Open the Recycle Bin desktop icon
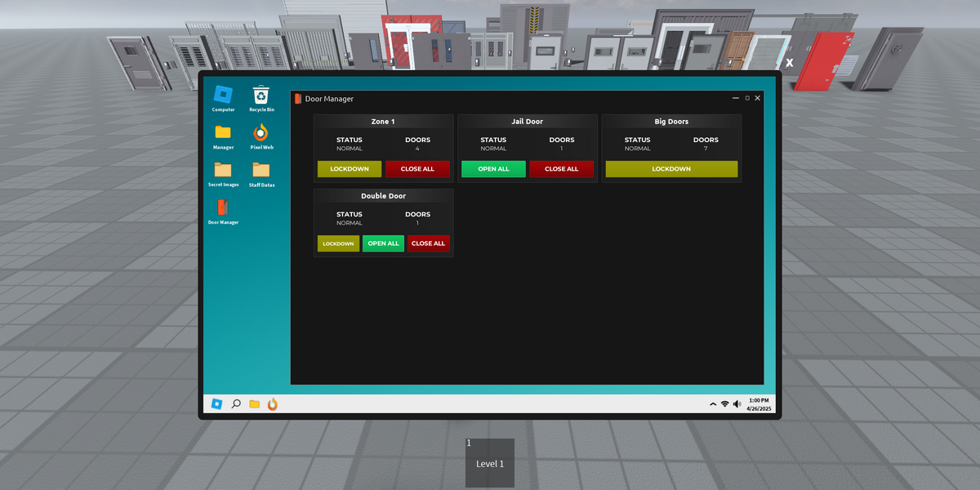 [x=261, y=98]
